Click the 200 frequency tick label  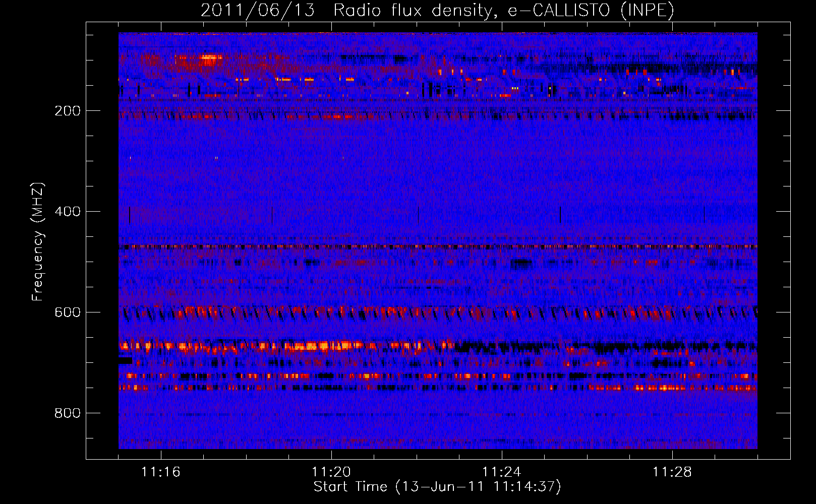point(68,111)
